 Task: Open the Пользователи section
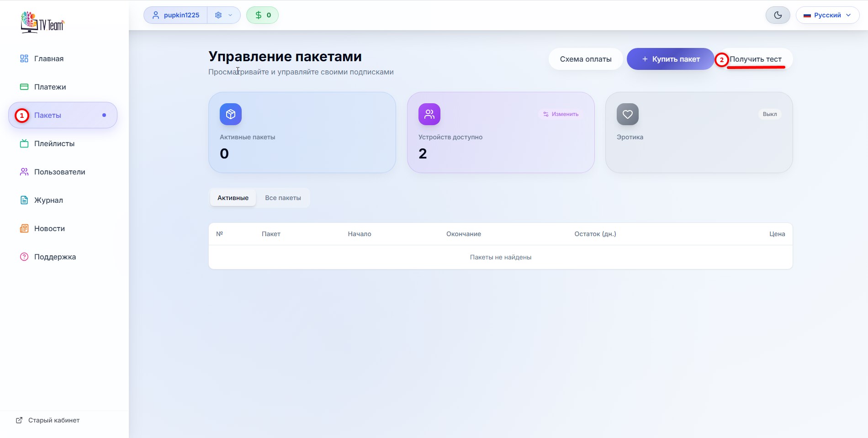point(59,172)
